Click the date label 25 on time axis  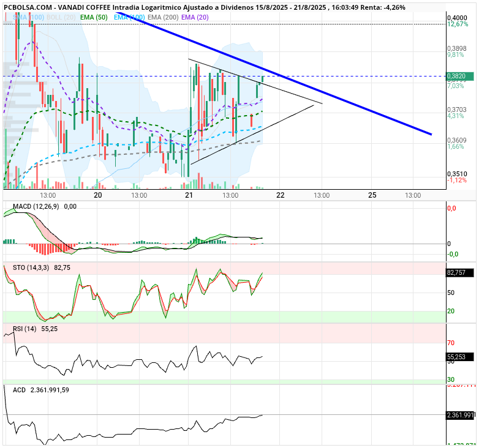coord(372,195)
